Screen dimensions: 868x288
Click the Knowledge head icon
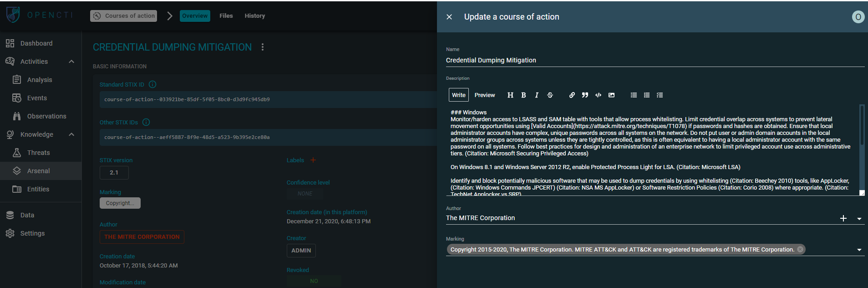click(10, 134)
